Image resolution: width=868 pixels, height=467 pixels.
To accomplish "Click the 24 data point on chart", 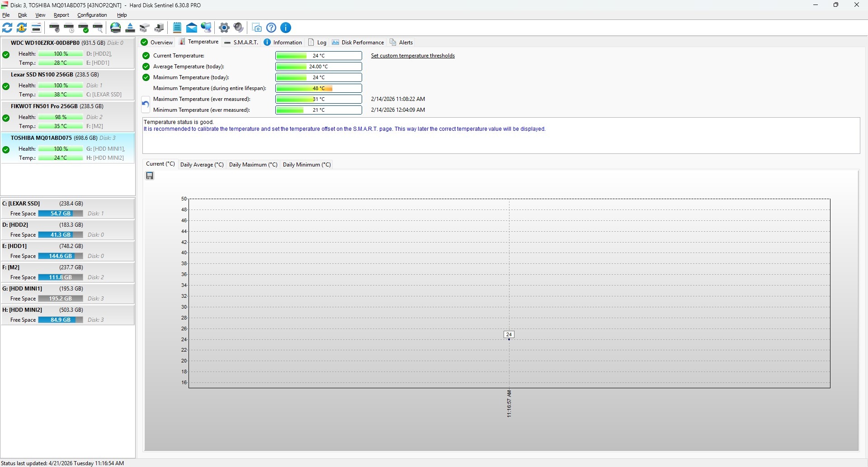I will [509, 335].
